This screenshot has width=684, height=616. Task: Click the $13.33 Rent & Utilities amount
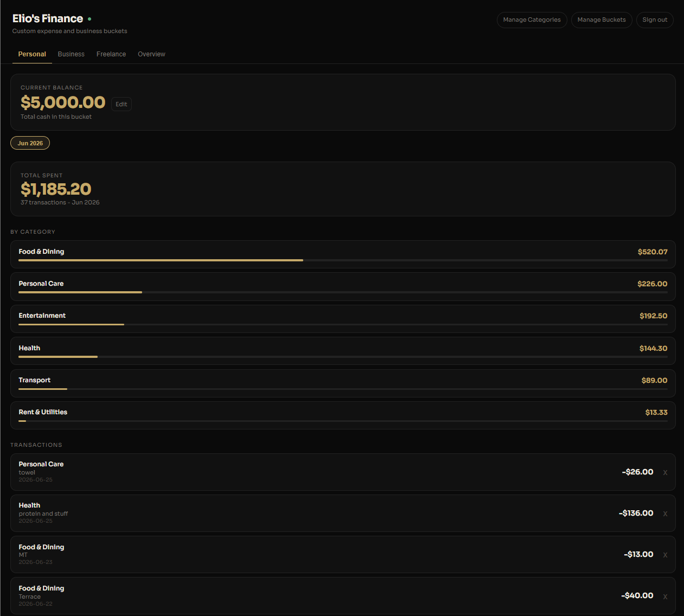point(656,412)
